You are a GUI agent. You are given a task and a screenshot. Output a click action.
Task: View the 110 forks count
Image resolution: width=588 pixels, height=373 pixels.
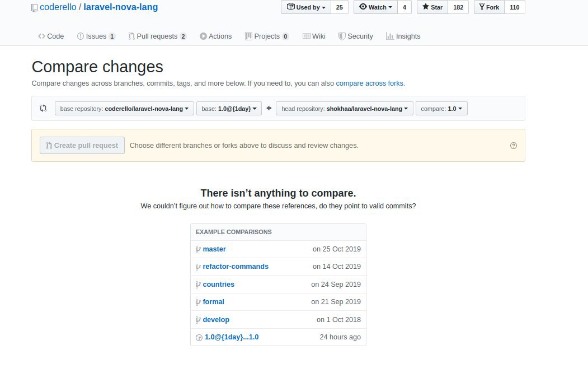pos(515,7)
